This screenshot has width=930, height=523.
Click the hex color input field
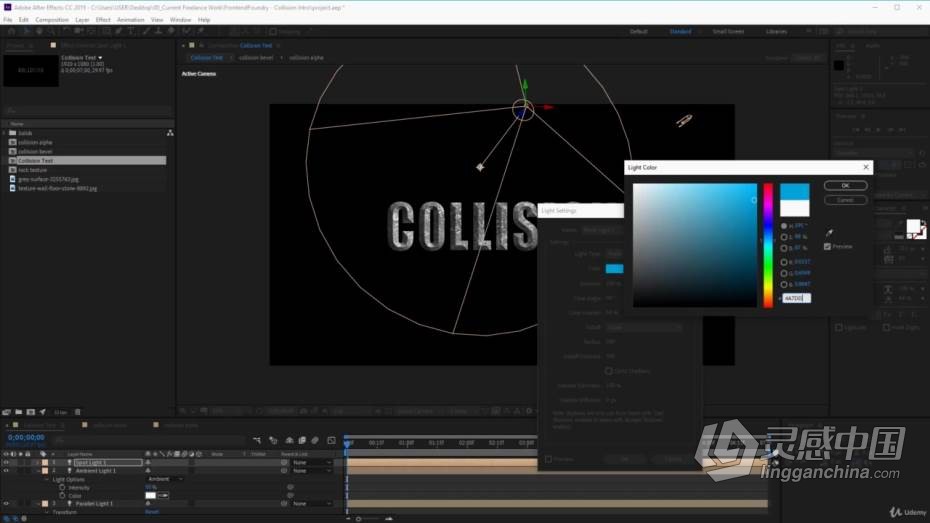point(796,298)
